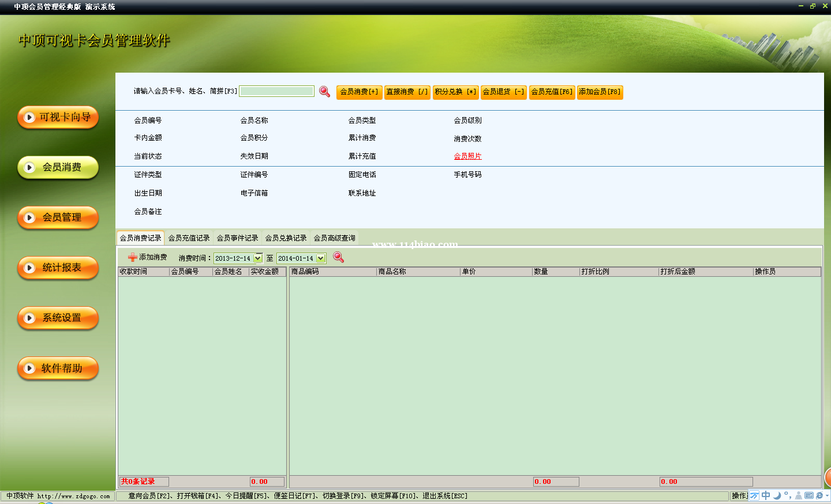This screenshot has height=504, width=831.
Task: Open the 会员管理 sidebar button
Action: pyautogui.click(x=58, y=217)
